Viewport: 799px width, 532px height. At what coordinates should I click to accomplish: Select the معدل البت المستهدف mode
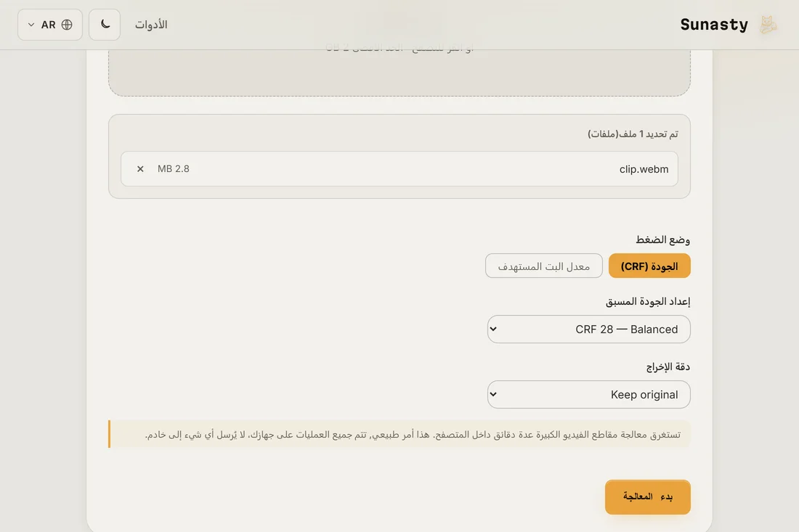pos(544,266)
